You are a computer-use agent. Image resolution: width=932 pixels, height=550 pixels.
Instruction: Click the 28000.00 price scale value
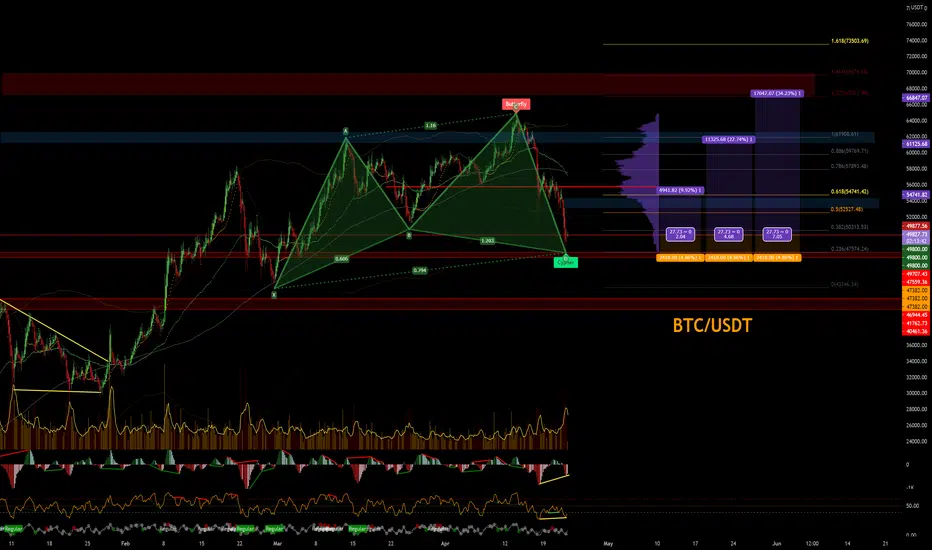coord(917,409)
